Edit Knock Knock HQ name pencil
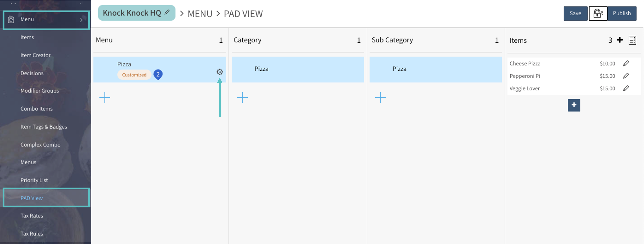Viewport: 644px width, 244px height. [167, 12]
